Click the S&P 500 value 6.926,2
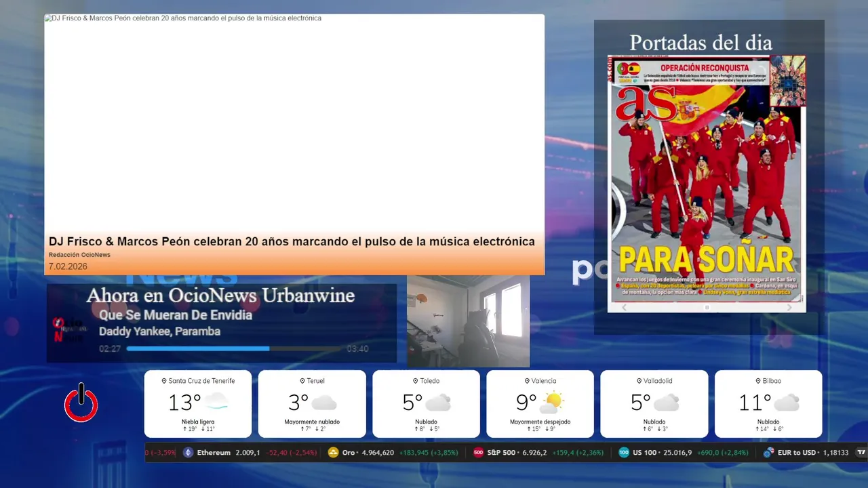Screen dimensions: 868x488 (534, 453)
